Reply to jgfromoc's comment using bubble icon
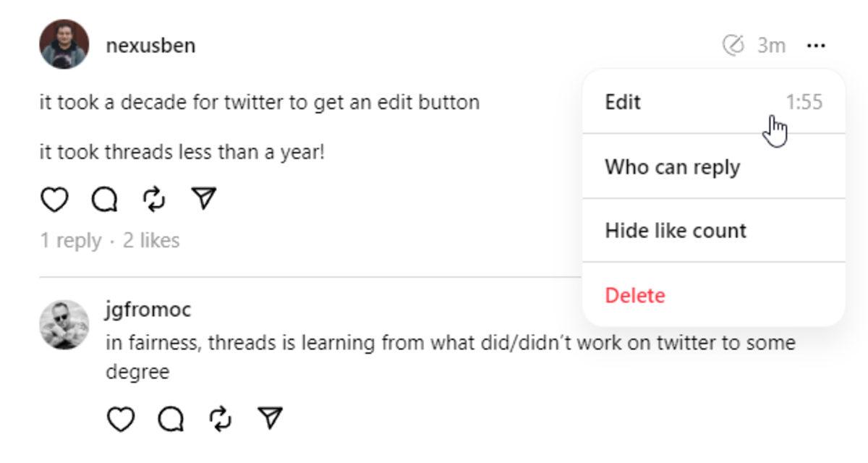Image resolution: width=868 pixels, height=463 pixels. [x=171, y=419]
